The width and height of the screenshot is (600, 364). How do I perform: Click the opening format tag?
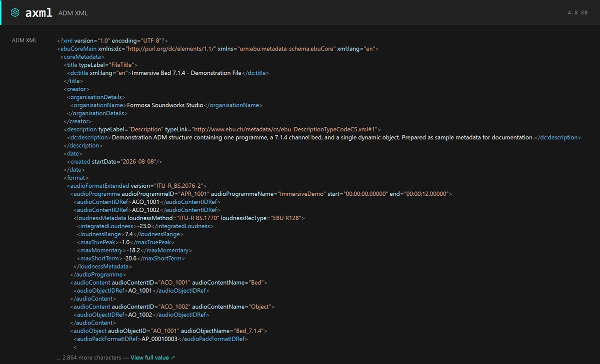tap(76, 178)
